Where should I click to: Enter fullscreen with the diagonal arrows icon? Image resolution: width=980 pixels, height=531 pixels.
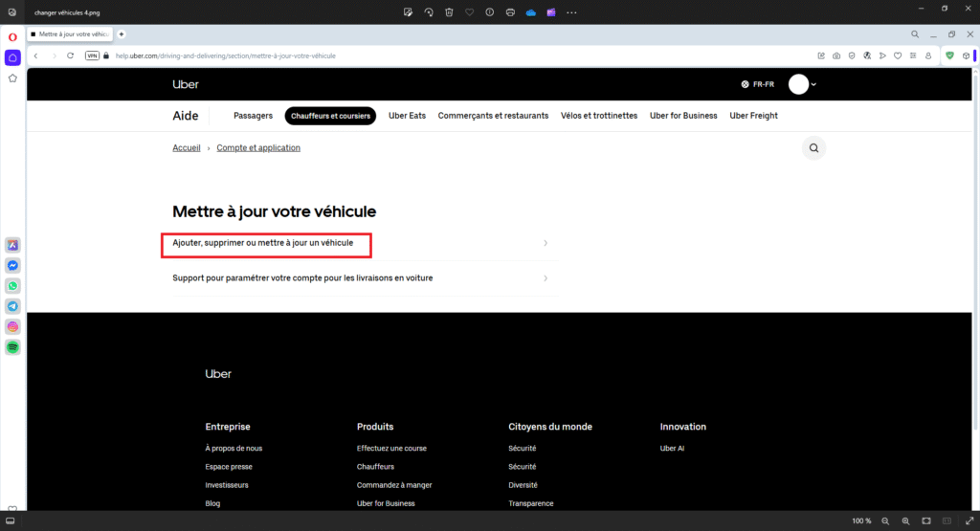click(969, 521)
